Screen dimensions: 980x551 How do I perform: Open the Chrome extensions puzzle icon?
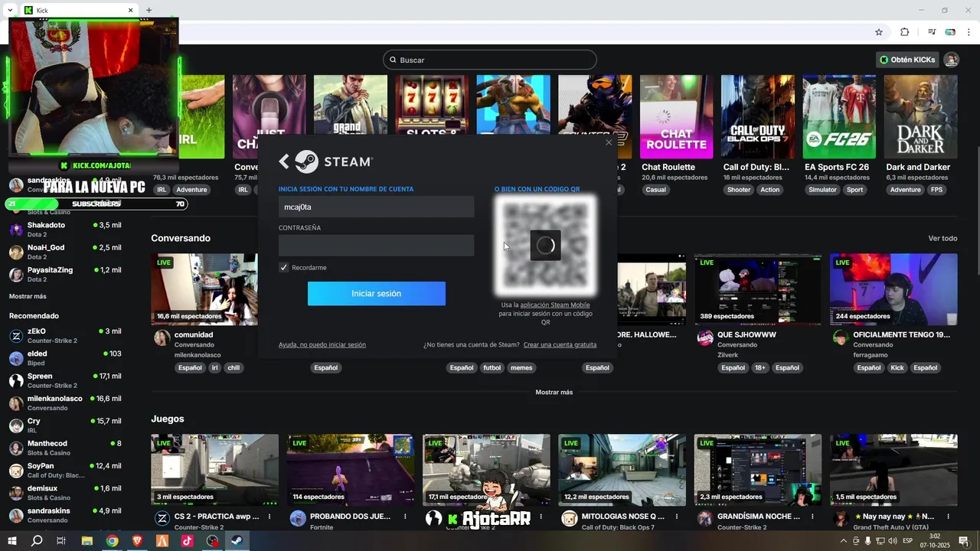point(904,32)
